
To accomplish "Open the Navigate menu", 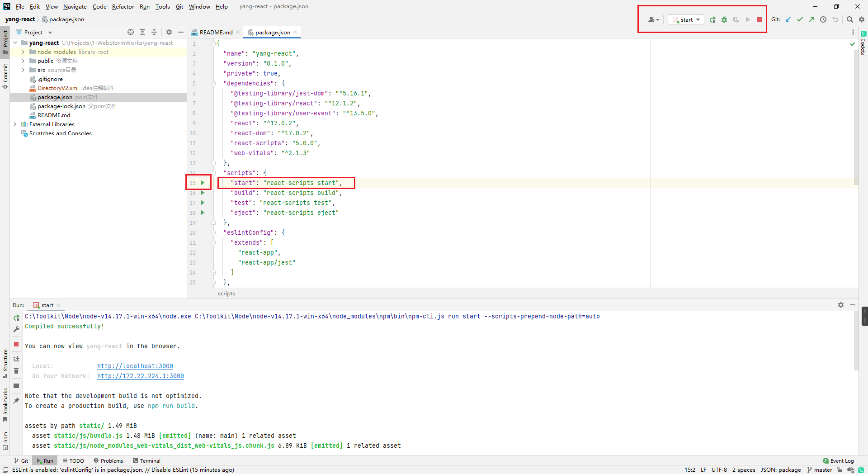I will coord(75,6).
